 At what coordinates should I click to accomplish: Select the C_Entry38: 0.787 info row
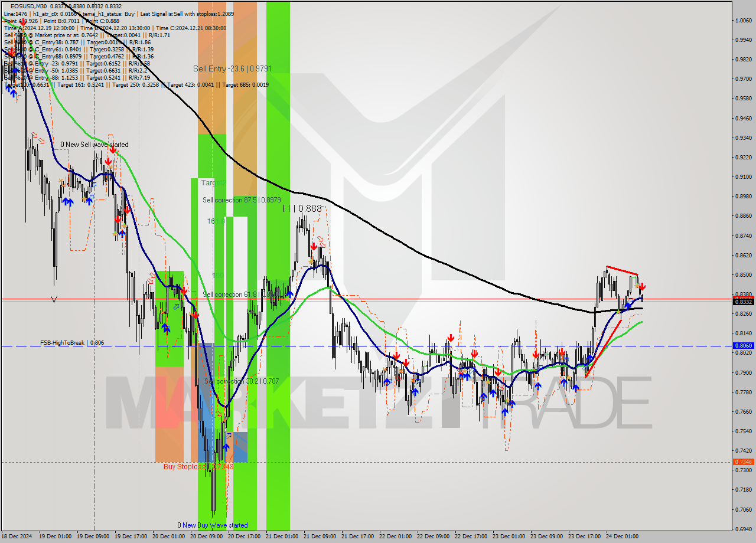(x=77, y=42)
